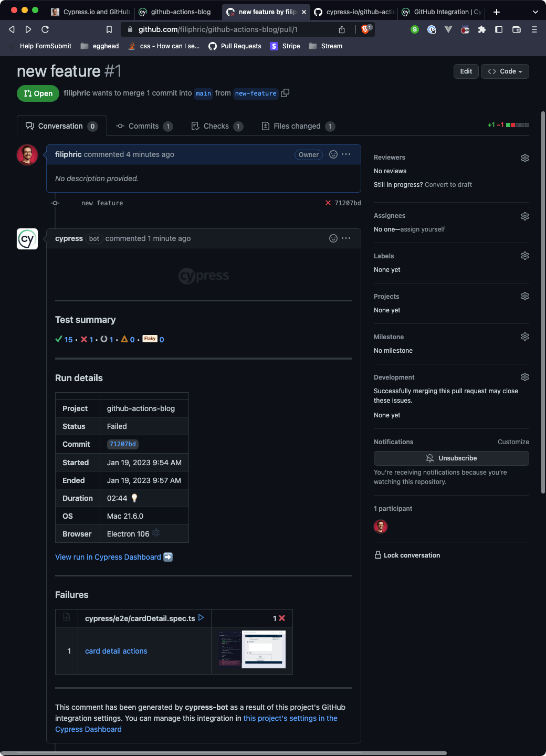Click the Edit button
This screenshot has height=756, width=546.
[465, 71]
